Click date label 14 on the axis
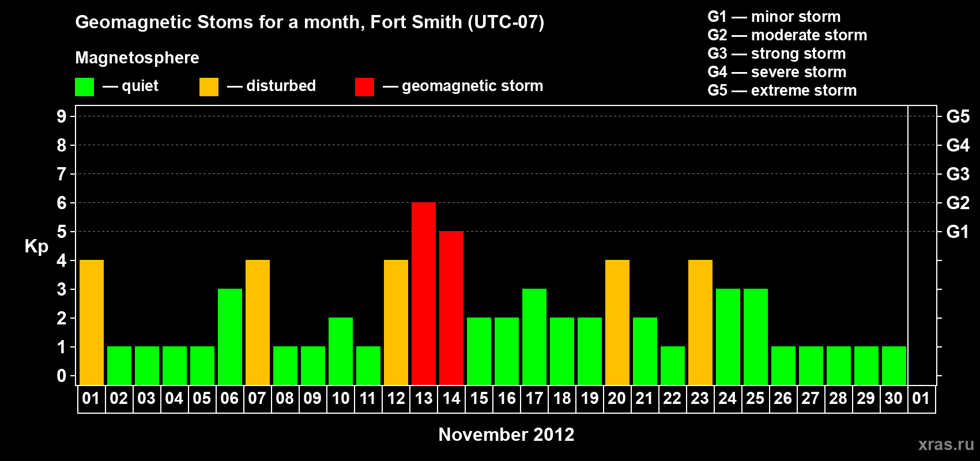Viewport: 980px width, 461px height. [451, 398]
